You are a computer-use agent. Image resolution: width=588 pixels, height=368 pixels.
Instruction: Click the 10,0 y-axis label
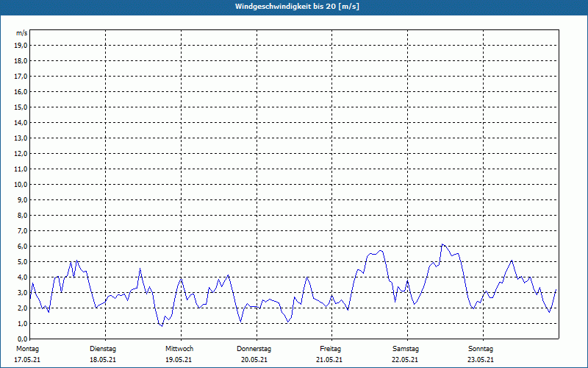click(x=21, y=185)
